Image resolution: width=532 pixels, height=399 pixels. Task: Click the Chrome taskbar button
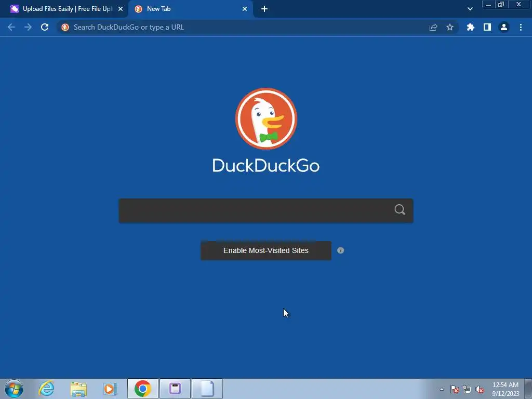point(143,389)
